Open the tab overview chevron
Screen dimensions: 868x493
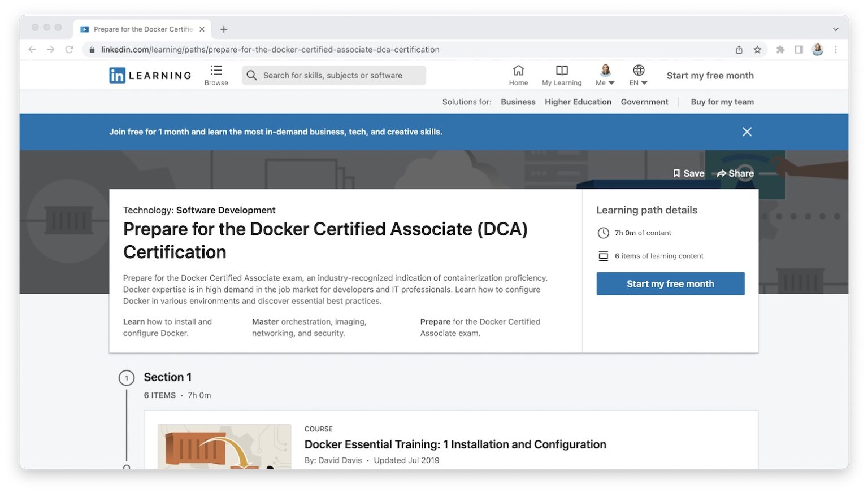coord(835,29)
